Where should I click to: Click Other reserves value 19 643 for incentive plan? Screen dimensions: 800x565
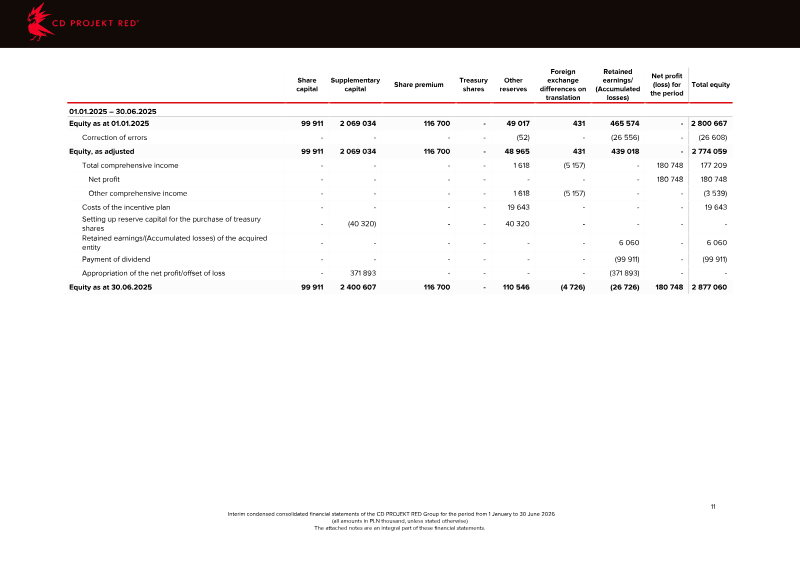pos(518,207)
